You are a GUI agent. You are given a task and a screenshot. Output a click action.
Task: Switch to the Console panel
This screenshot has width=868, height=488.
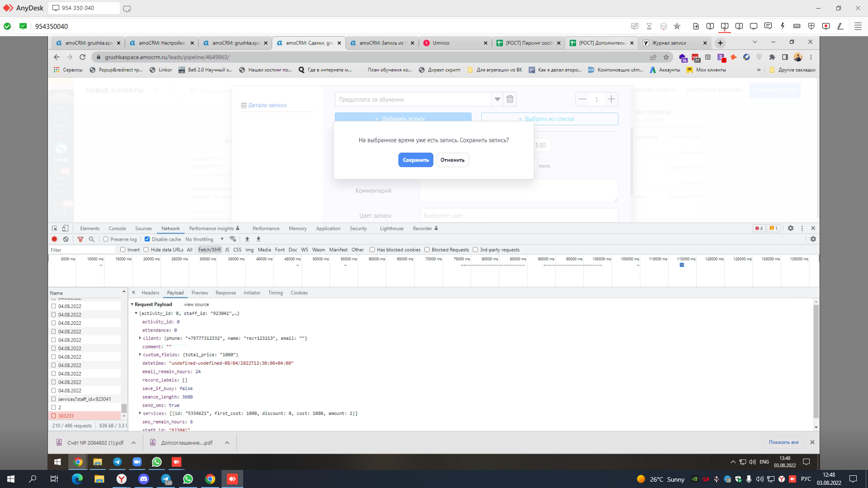click(117, 228)
